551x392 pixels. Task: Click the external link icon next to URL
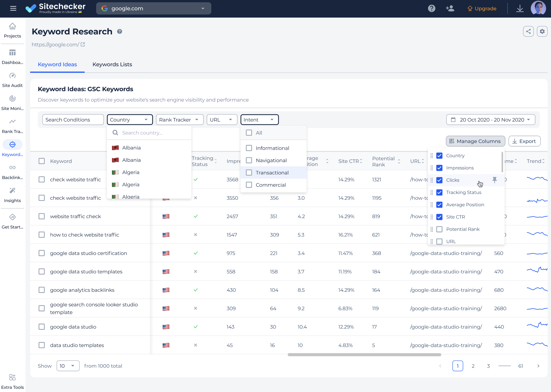point(83,44)
